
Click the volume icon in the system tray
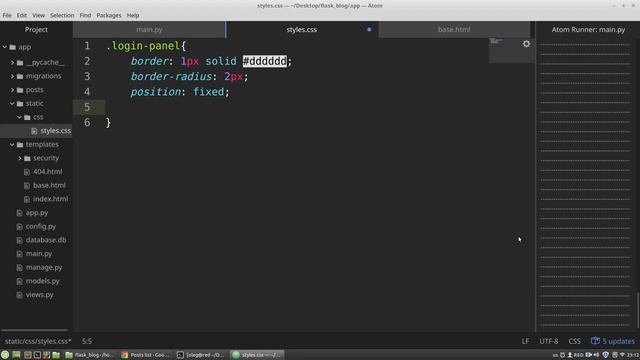tap(596, 355)
